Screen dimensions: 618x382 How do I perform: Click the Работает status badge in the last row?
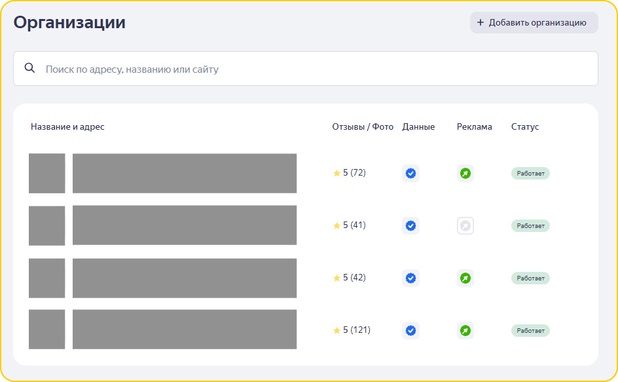click(x=530, y=331)
